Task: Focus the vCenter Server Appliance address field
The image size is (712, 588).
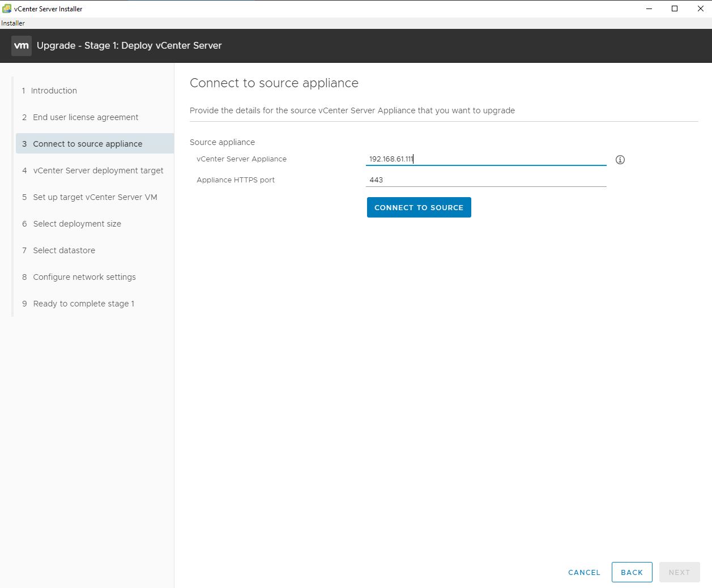Action: (x=486, y=159)
